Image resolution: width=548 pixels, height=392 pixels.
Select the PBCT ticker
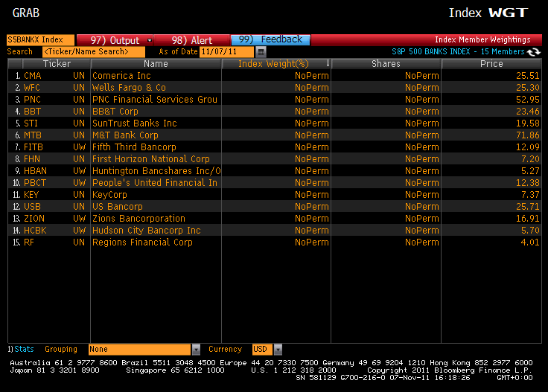coord(35,182)
